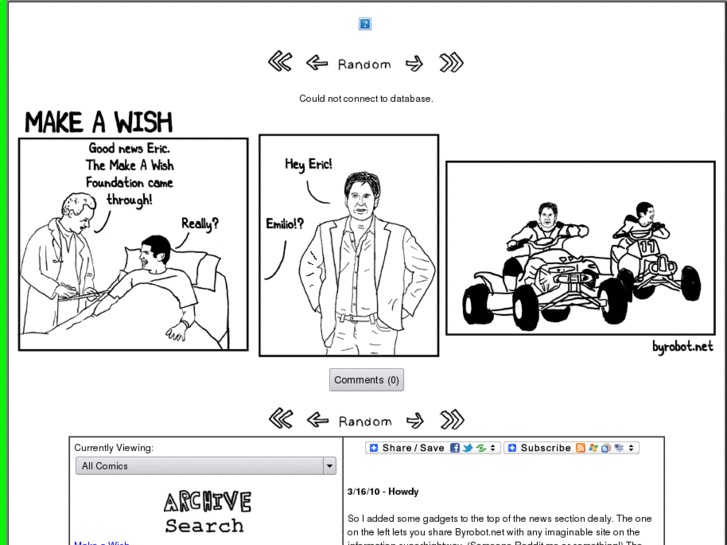The image size is (727, 545).
Task: Click the green share icon after Twitter
Action: 481,448
